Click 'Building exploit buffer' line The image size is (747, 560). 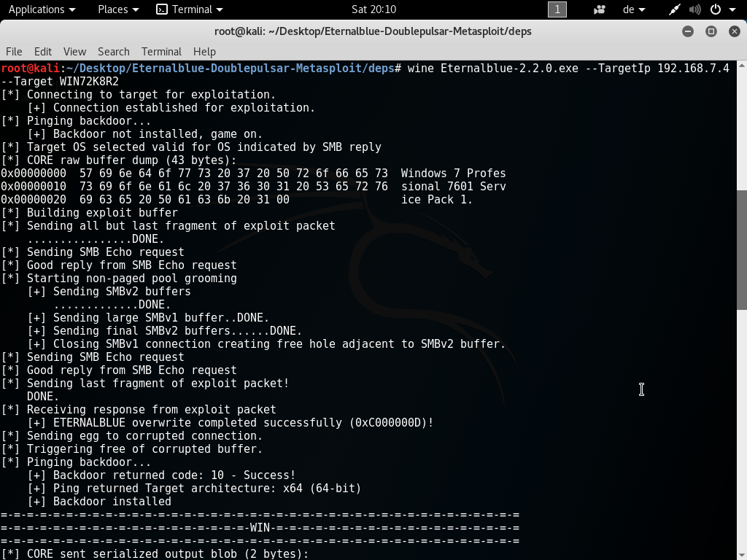tap(90, 213)
